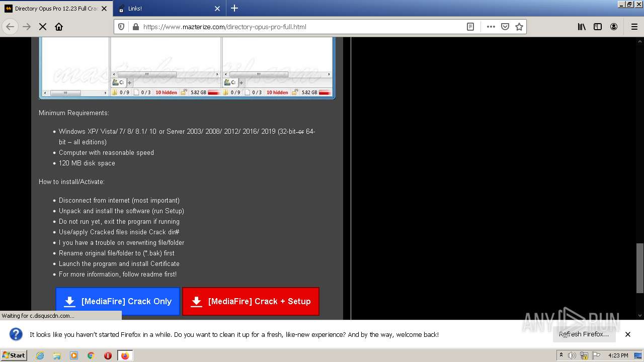Click "How to install/Activate:" heading
Viewport: 644px width, 362px height.
71,182
